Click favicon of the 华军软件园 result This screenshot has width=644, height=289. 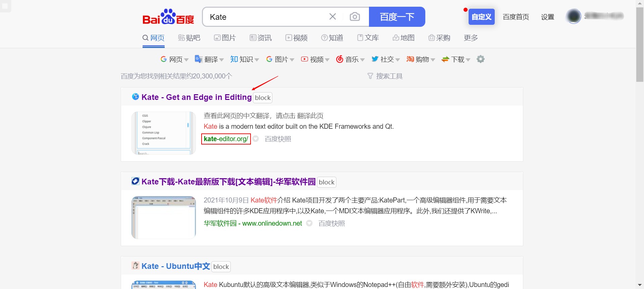pos(136,181)
